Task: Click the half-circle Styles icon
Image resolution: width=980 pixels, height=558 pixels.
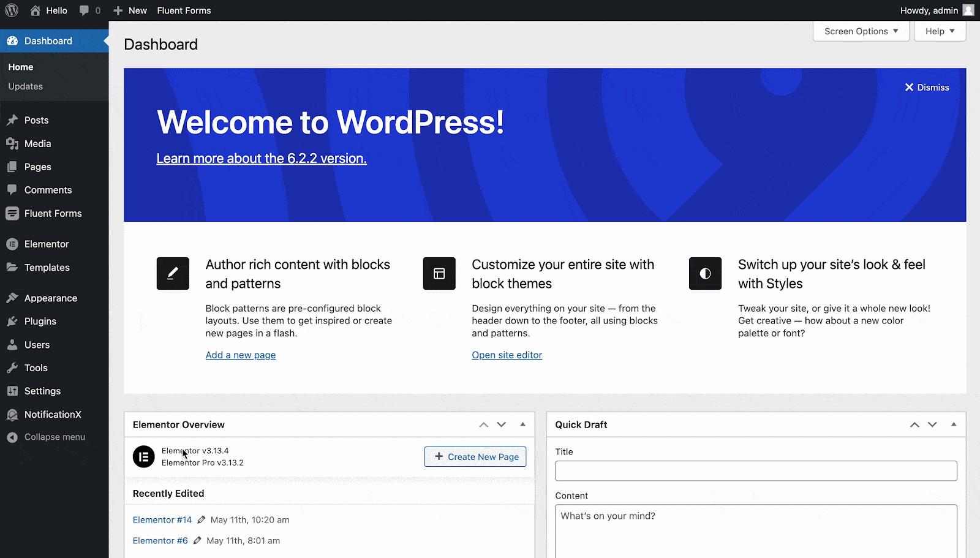Action: tap(705, 273)
